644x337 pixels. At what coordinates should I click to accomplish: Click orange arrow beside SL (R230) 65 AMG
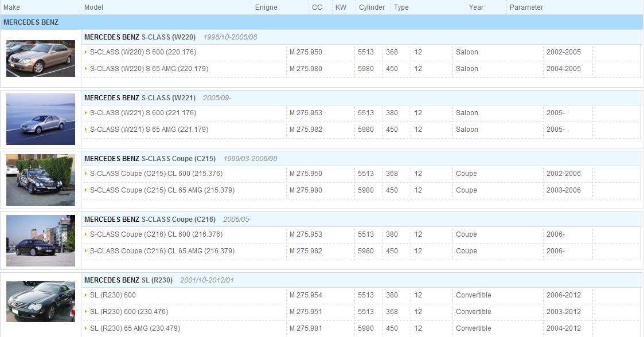[x=85, y=328]
